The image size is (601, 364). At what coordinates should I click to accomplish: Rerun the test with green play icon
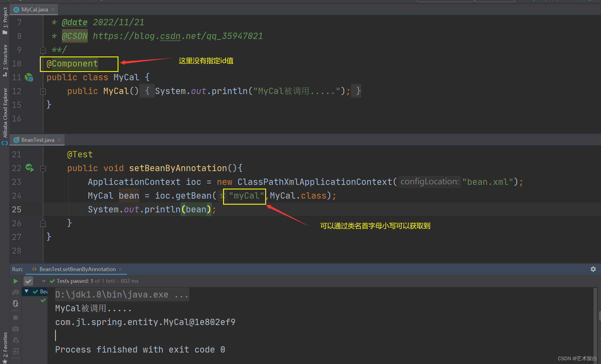tap(15, 281)
